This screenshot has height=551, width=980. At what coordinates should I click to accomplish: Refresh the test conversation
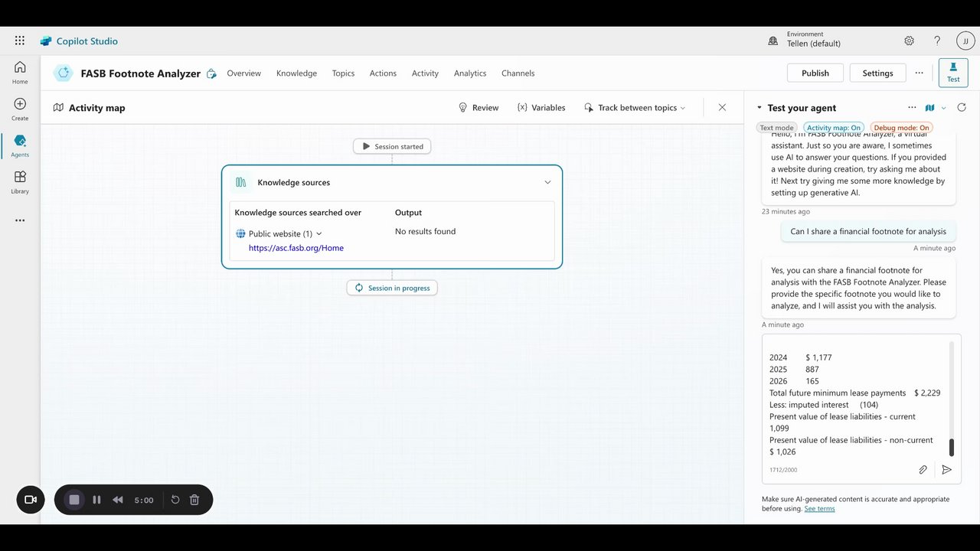click(x=962, y=108)
